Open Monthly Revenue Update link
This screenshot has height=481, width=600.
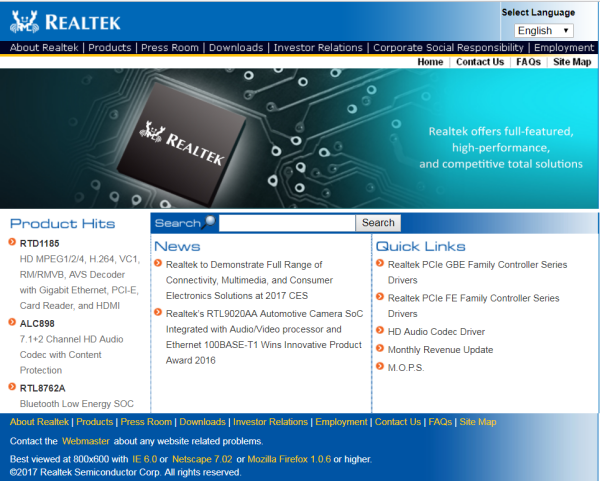pyautogui.click(x=440, y=350)
